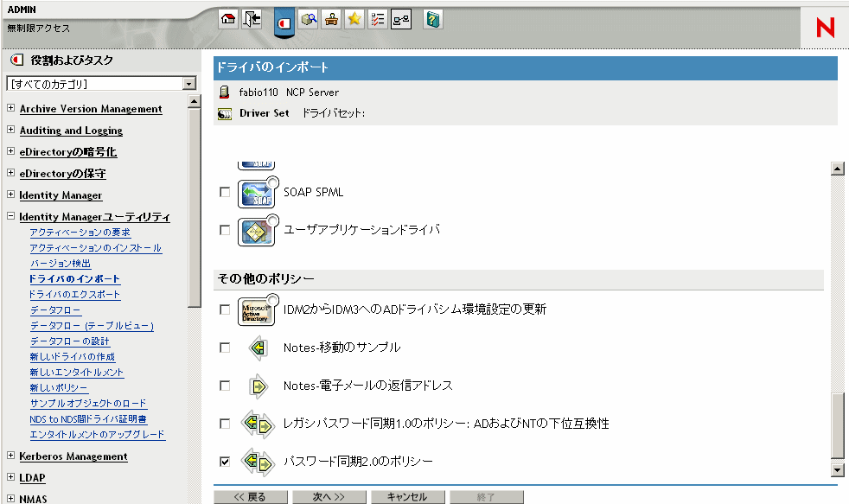Image resolution: width=849 pixels, height=504 pixels.
Task: Click the NCP Server icon beside fabio110
Action: click(x=224, y=92)
